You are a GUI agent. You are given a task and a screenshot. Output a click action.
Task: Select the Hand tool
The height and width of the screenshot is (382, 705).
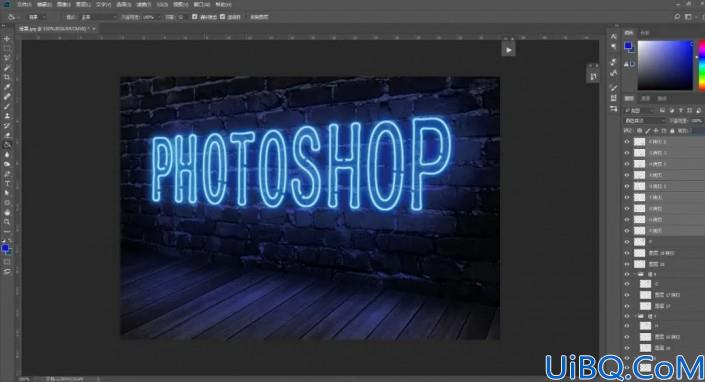(x=7, y=212)
